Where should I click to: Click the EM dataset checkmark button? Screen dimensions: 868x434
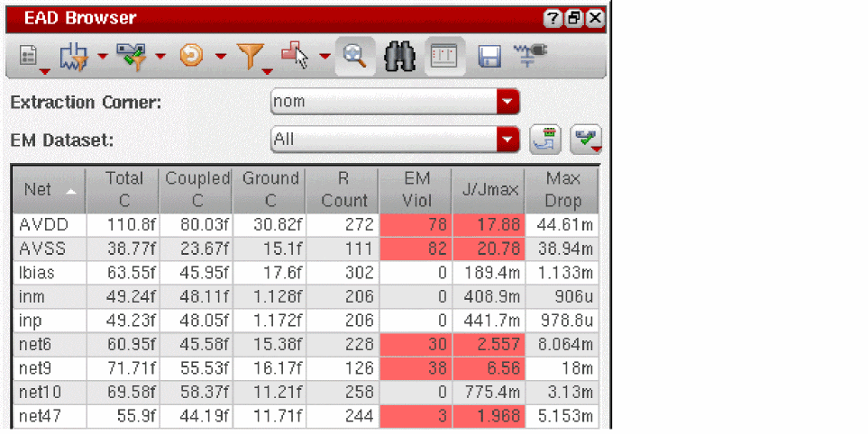coord(586,140)
